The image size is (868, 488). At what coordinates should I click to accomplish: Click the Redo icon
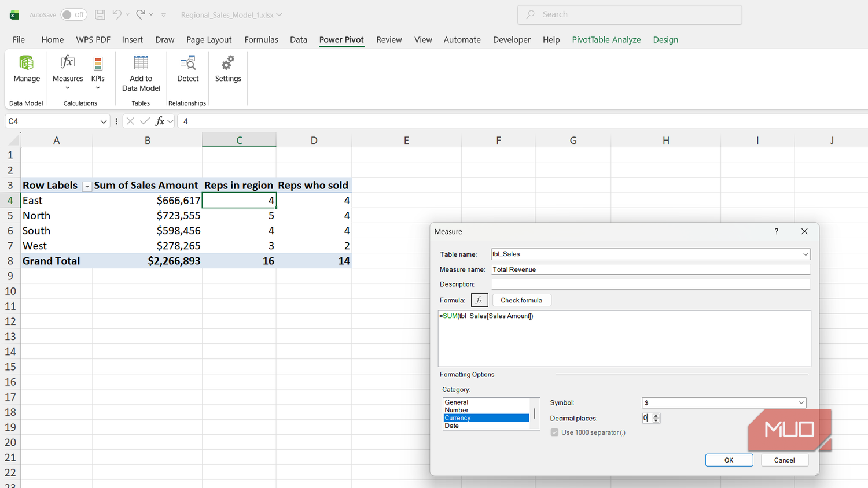tap(141, 14)
